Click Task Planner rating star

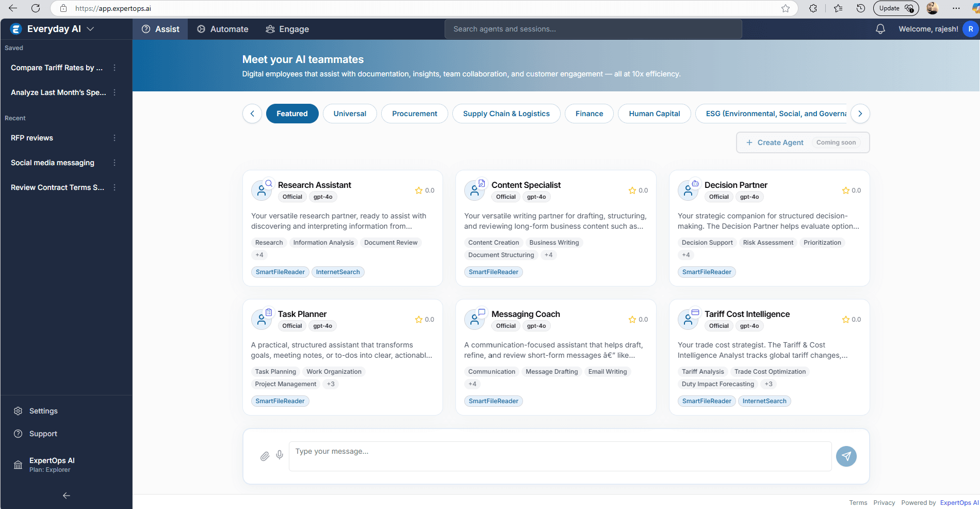pyautogui.click(x=419, y=320)
